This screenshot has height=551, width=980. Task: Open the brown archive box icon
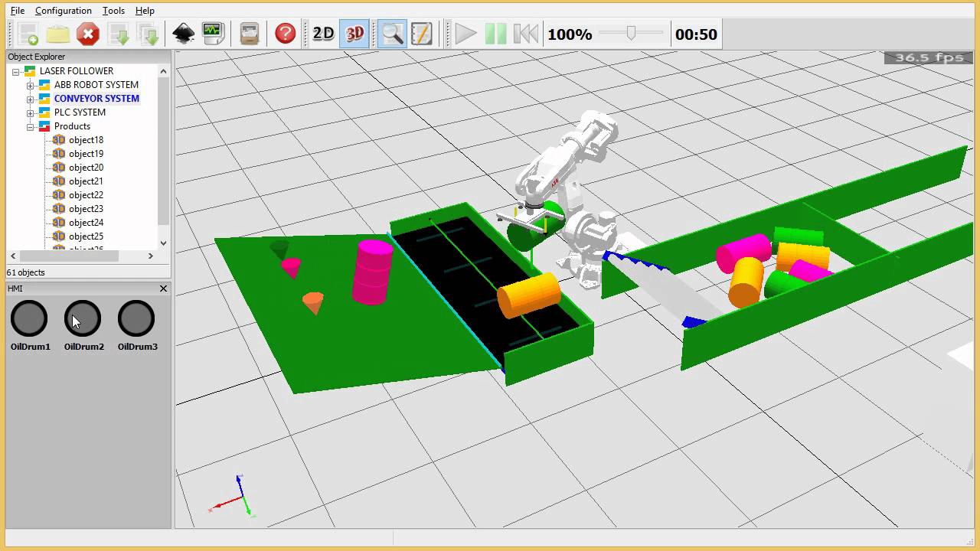250,34
